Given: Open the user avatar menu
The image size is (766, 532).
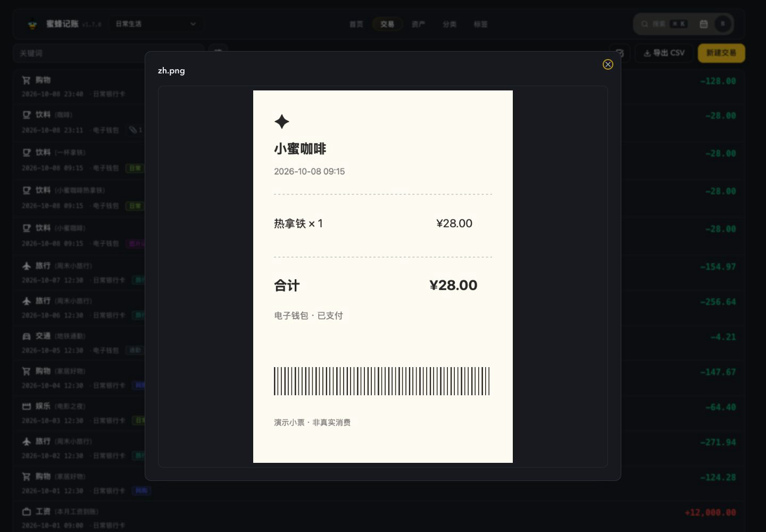Looking at the screenshot, I should pyautogui.click(x=722, y=24).
